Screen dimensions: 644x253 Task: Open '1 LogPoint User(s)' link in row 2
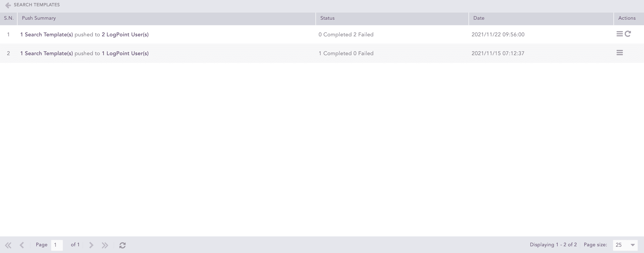[x=125, y=54]
